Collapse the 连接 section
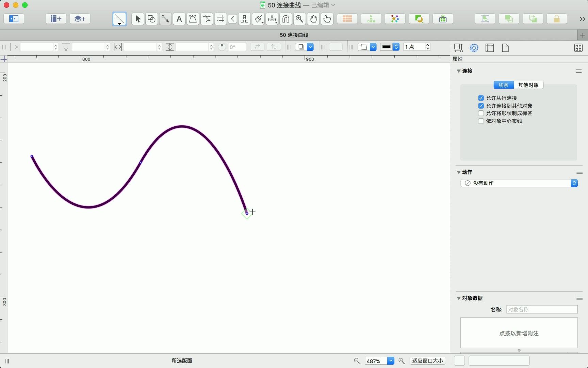This screenshot has width=588, height=368. tap(459, 71)
